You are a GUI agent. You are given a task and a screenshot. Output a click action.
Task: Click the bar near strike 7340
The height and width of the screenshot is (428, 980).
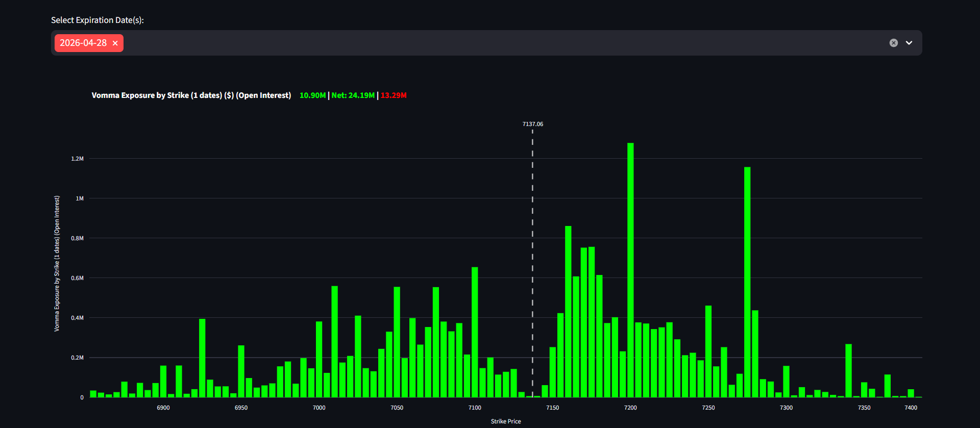point(848,371)
